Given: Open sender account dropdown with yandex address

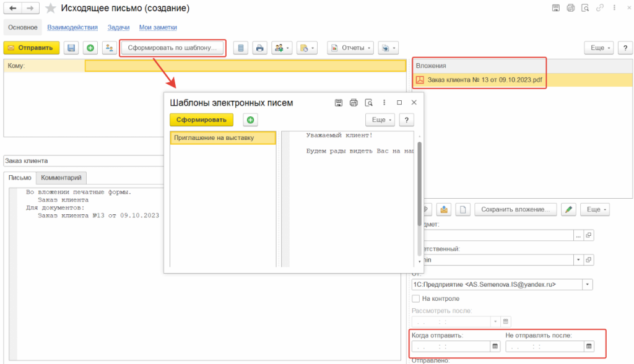Looking at the screenshot, I should pyautogui.click(x=587, y=285).
